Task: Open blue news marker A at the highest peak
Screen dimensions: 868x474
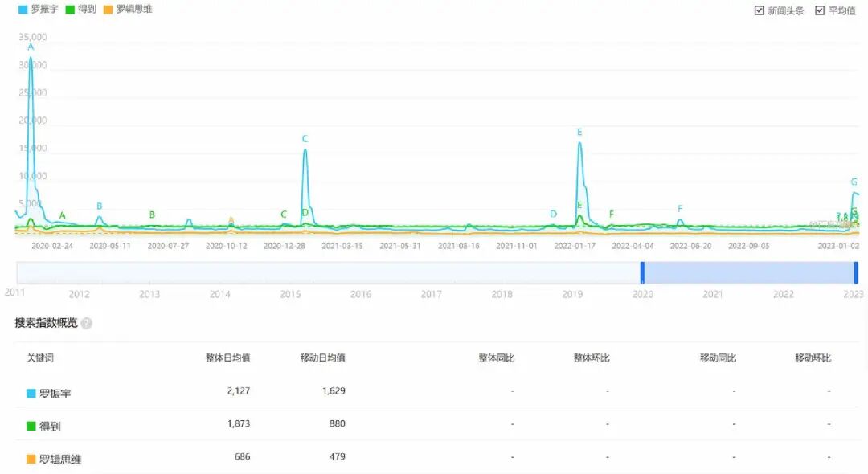Action: pyautogui.click(x=31, y=47)
